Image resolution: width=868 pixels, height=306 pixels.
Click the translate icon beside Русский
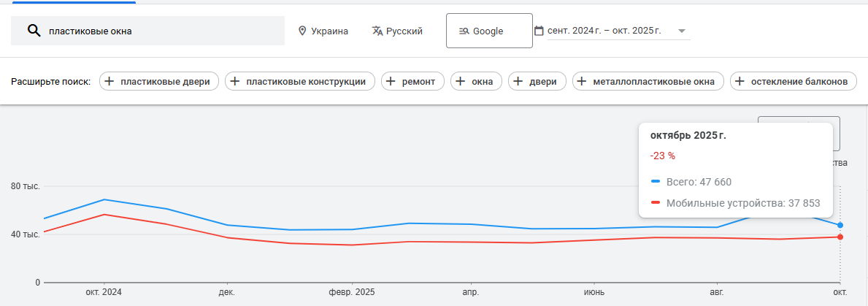click(x=377, y=31)
